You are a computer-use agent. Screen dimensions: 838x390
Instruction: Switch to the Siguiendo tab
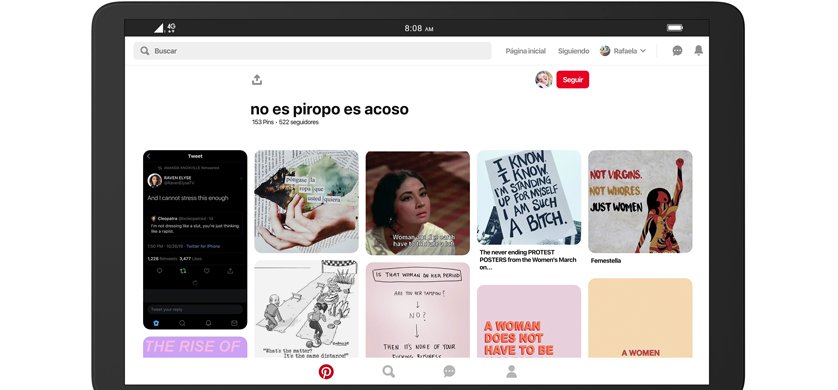(573, 51)
